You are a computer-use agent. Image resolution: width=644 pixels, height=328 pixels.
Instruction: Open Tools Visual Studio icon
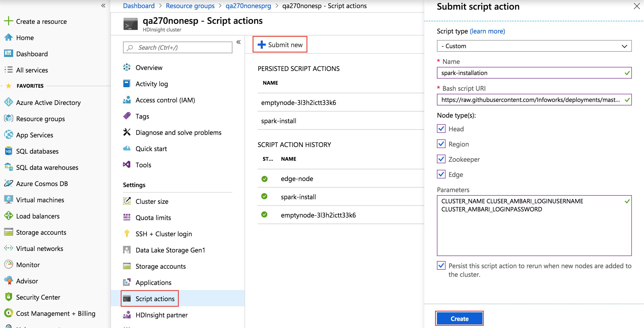[127, 165]
